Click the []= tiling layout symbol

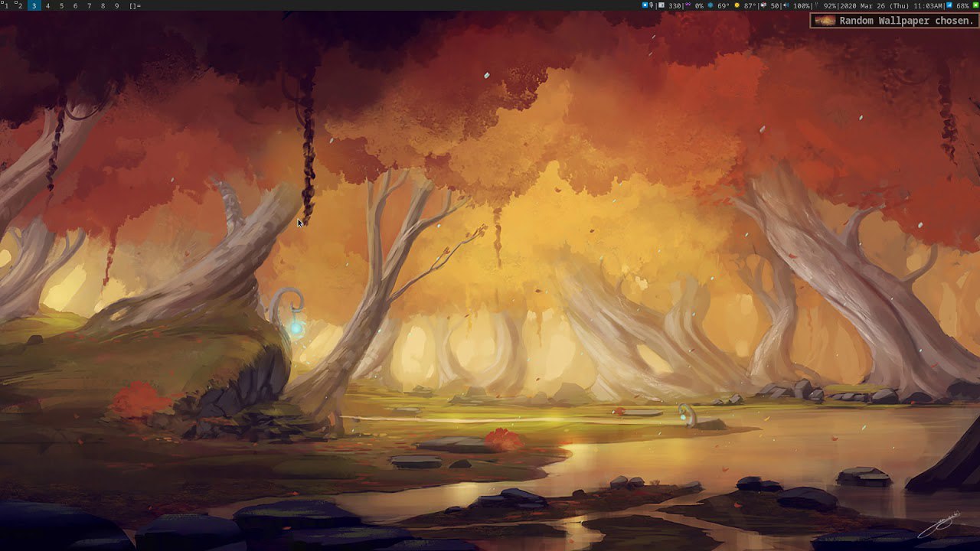(x=135, y=5)
